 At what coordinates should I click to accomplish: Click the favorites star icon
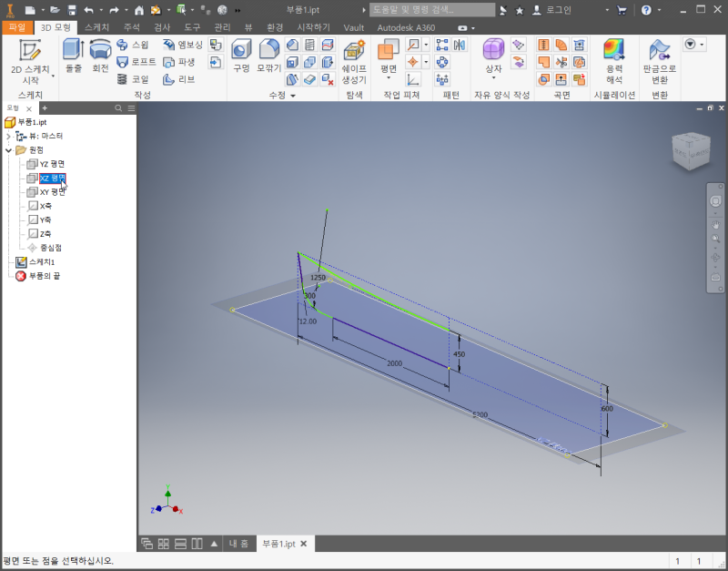coord(520,10)
